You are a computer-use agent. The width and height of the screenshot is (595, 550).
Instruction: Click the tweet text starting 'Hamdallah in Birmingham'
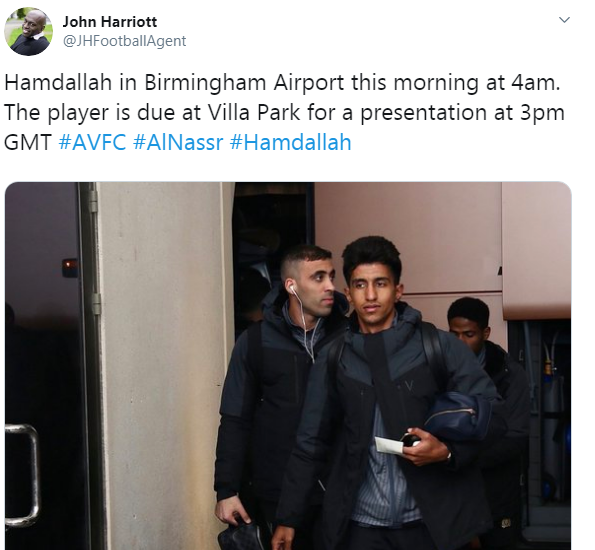[285, 112]
